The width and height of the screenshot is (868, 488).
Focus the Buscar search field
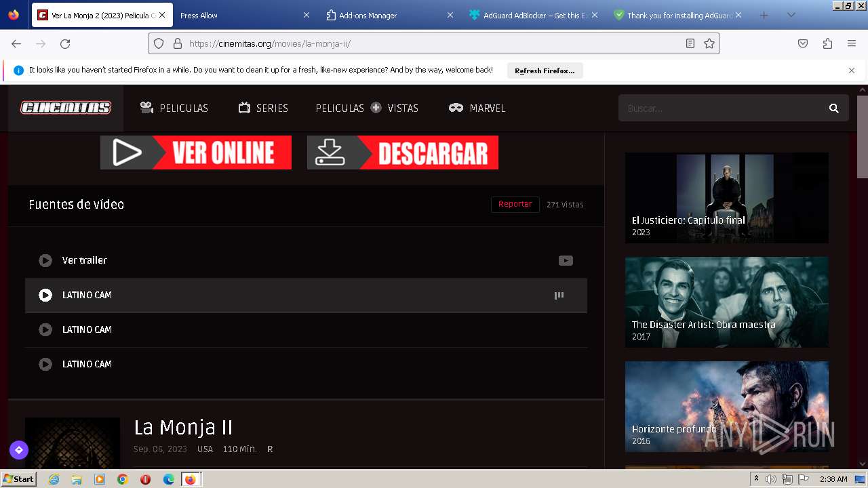tap(722, 108)
